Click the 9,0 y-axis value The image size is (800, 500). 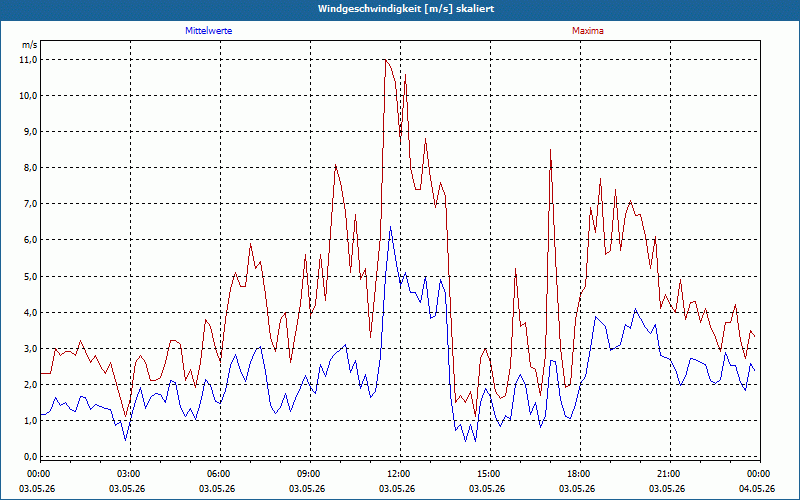point(31,132)
